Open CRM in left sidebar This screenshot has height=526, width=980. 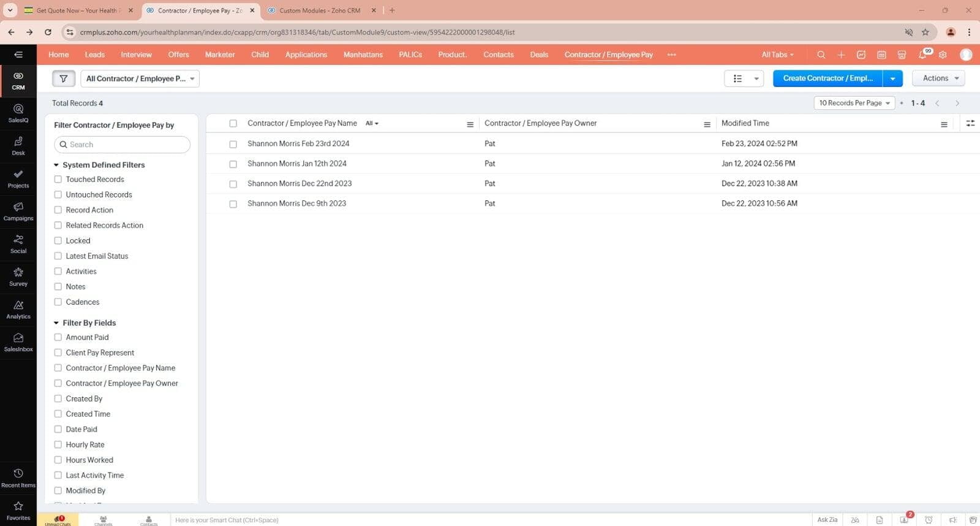click(18, 80)
